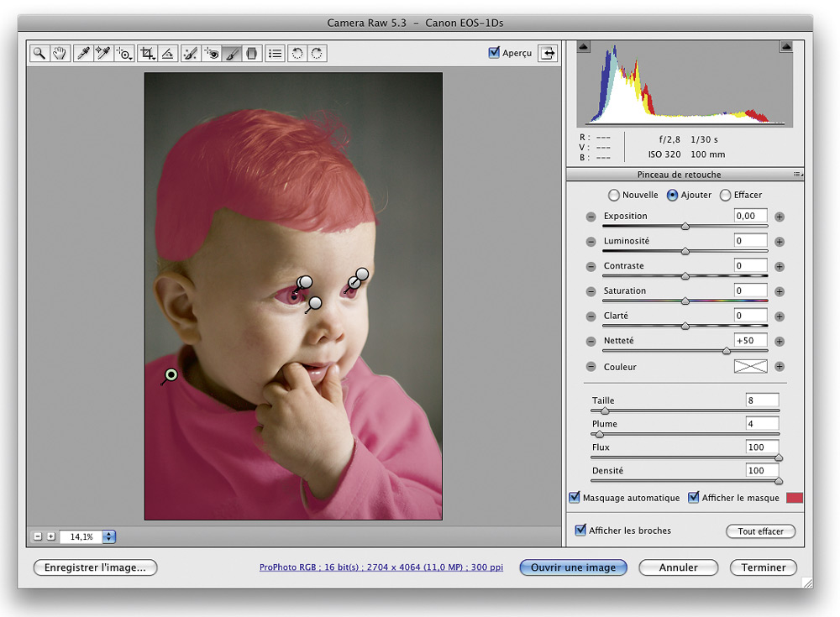Screen dimensions: 840x617
Task: Select the Hand tool
Action: pos(60,53)
